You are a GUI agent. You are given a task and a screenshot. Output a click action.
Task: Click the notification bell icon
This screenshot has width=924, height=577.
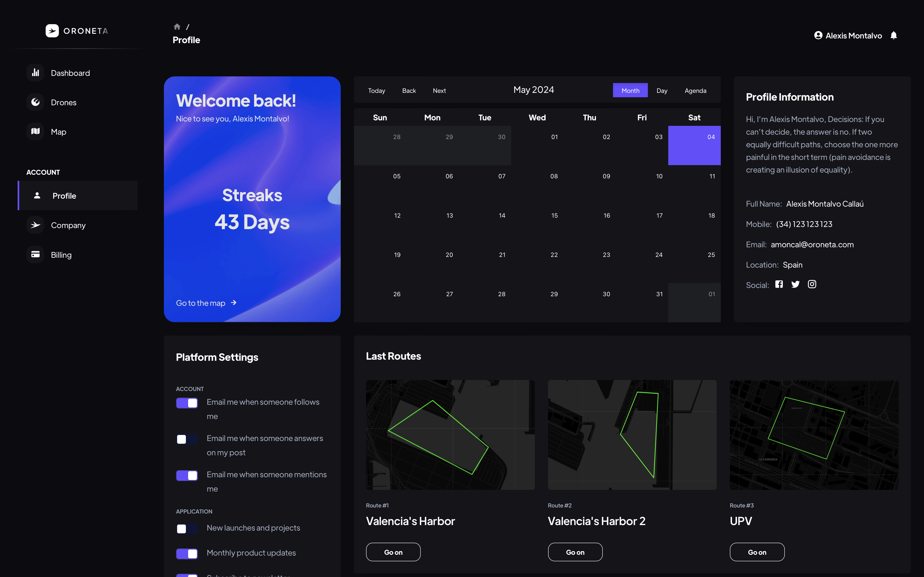[893, 35]
